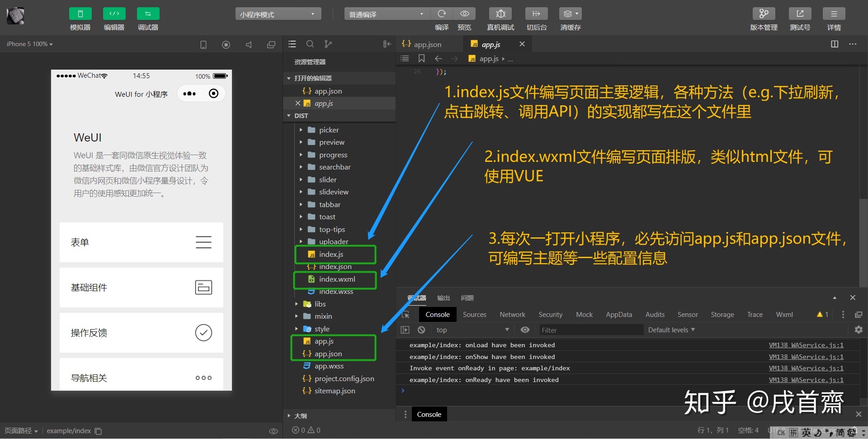Switch to the AppData devtools tab
Image resolution: width=868 pixels, height=439 pixels.
619,314
